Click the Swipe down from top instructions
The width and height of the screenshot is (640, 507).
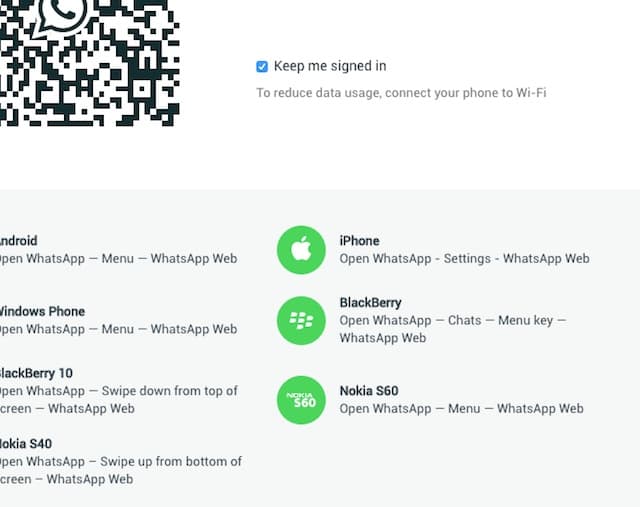tap(119, 400)
